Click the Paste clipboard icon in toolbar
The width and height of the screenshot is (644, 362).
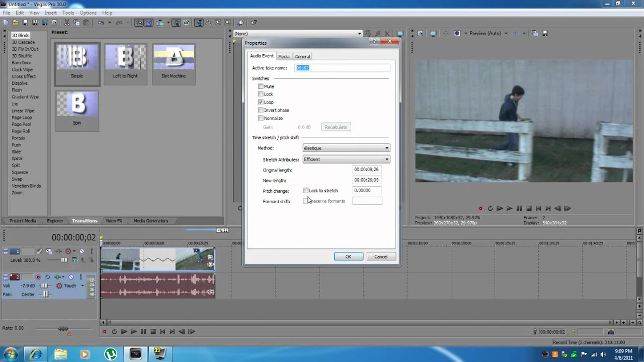tap(86, 23)
